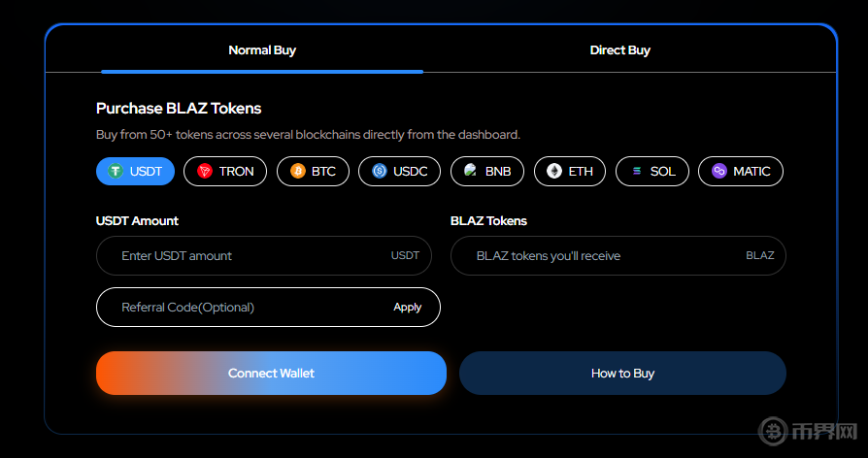Select the SOL token pill
This screenshot has width=868, height=458.
(x=652, y=172)
